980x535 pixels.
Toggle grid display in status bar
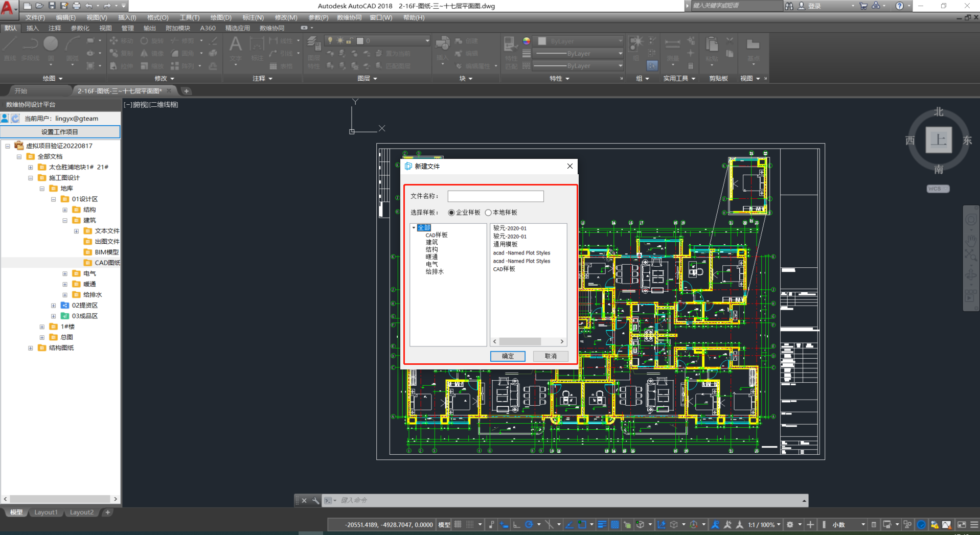pyautogui.click(x=458, y=525)
